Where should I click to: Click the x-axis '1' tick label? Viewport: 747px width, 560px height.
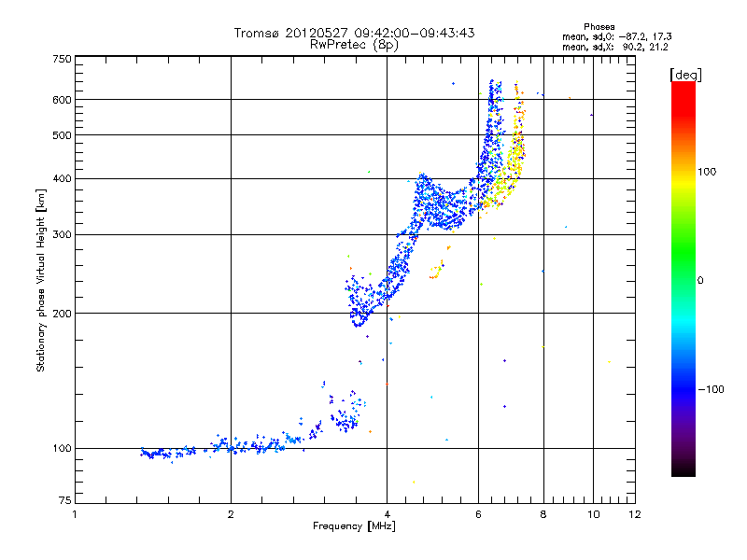pyautogui.click(x=75, y=514)
